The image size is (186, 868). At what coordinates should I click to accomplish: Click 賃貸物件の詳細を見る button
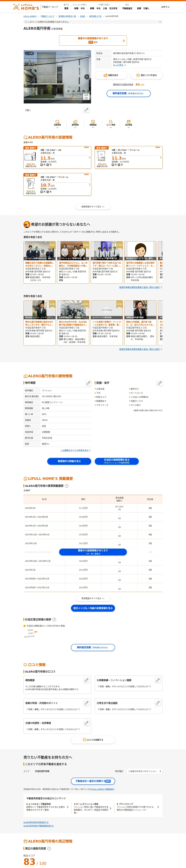coord(69,461)
